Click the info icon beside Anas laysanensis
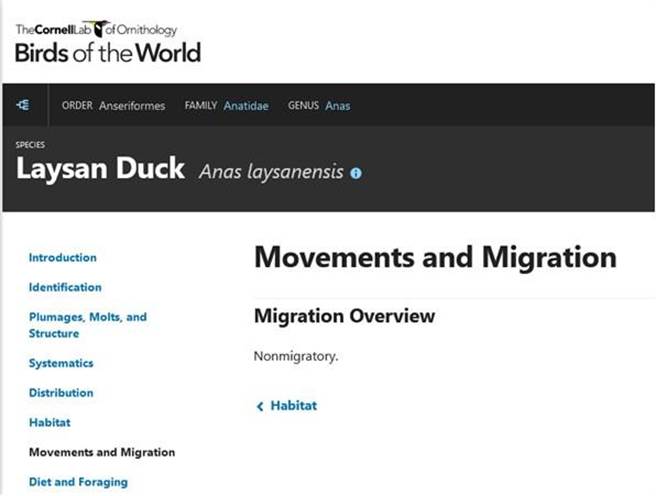 tap(356, 173)
